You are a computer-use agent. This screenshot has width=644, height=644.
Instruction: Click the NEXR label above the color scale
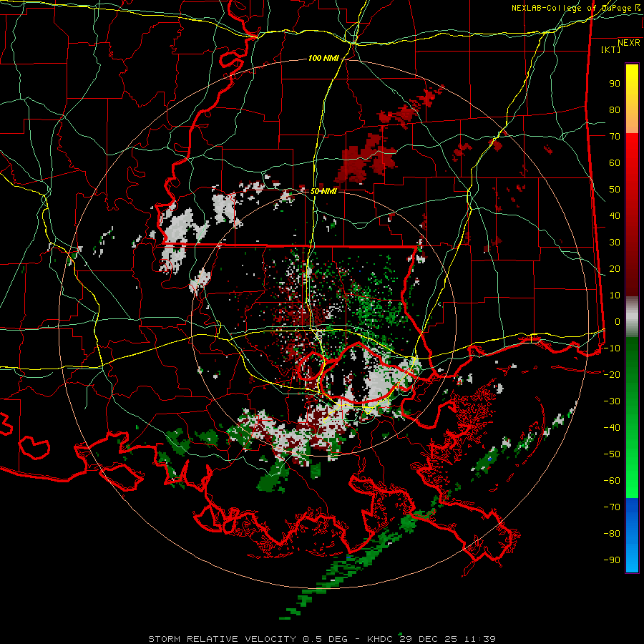click(629, 43)
